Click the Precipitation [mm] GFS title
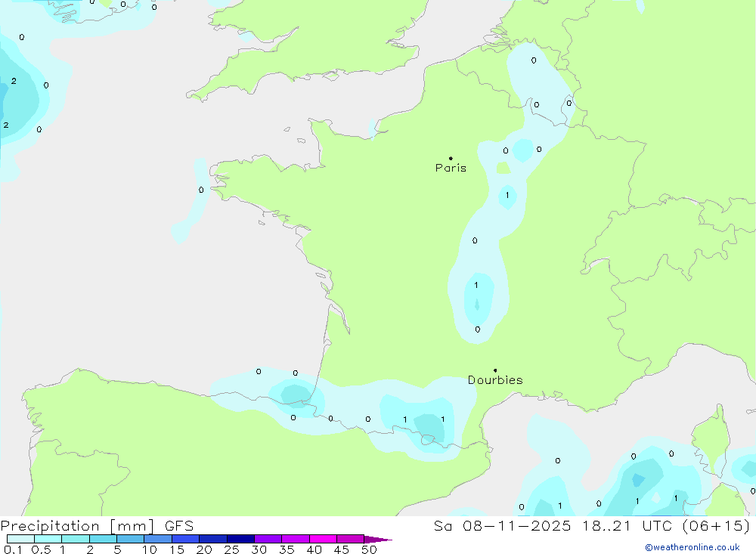The height and width of the screenshot is (554, 756). click(97, 525)
